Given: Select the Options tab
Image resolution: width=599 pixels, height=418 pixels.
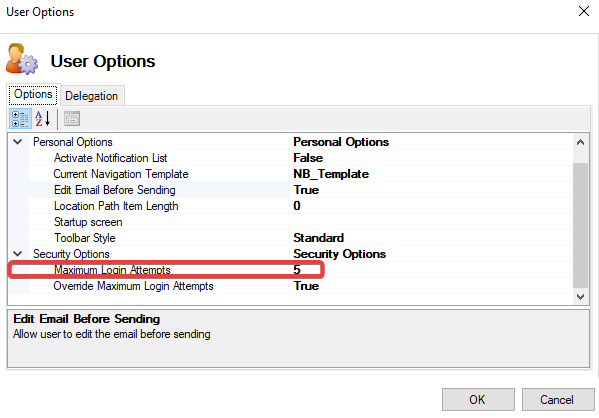Looking at the screenshot, I should (33, 94).
